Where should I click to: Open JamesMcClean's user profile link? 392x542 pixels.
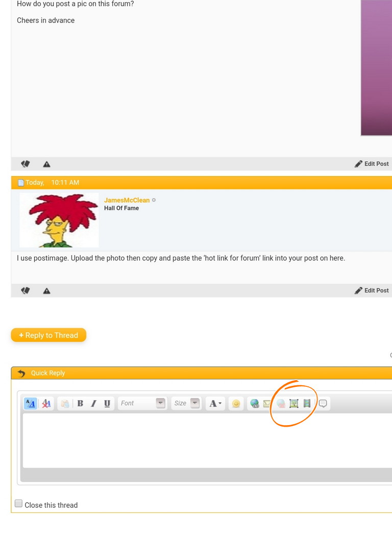tap(127, 200)
